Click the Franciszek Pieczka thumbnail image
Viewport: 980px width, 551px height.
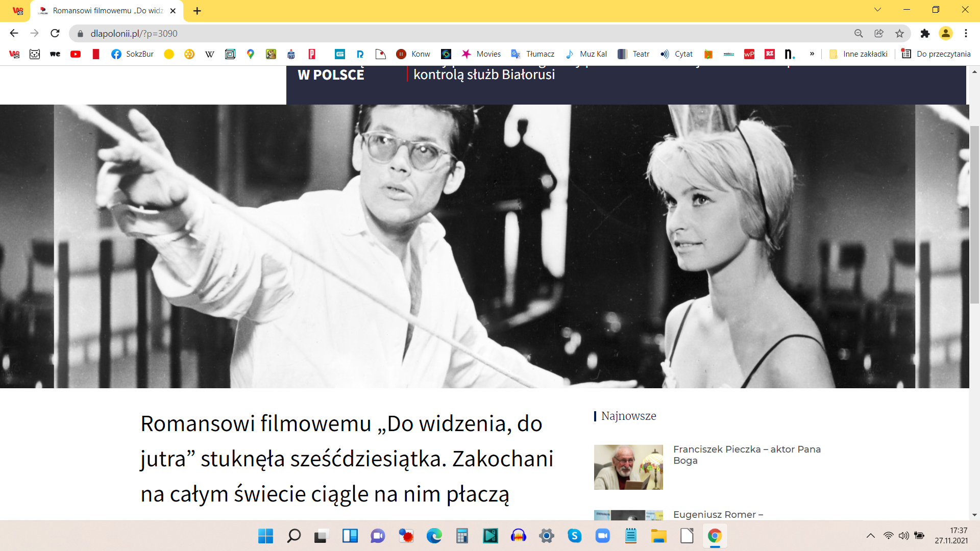pos(628,467)
